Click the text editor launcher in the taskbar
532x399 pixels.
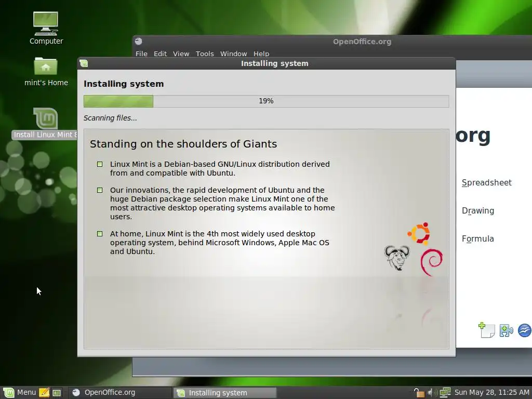pyautogui.click(x=44, y=393)
